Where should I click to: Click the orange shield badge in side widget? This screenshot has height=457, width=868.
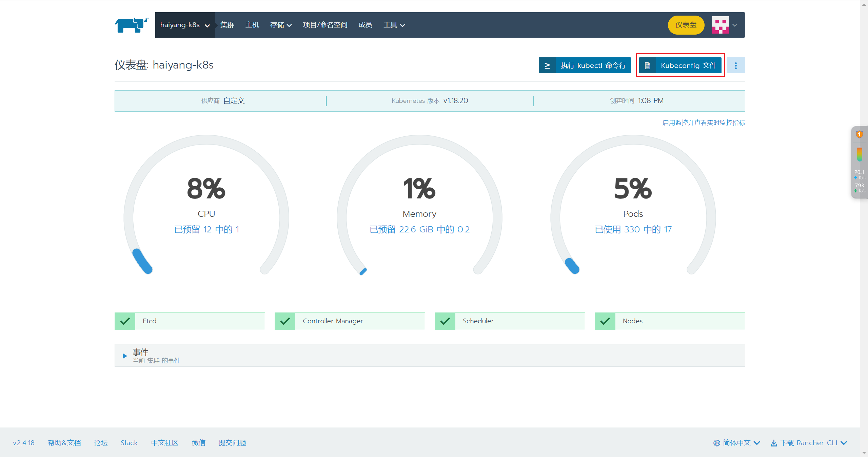click(859, 134)
